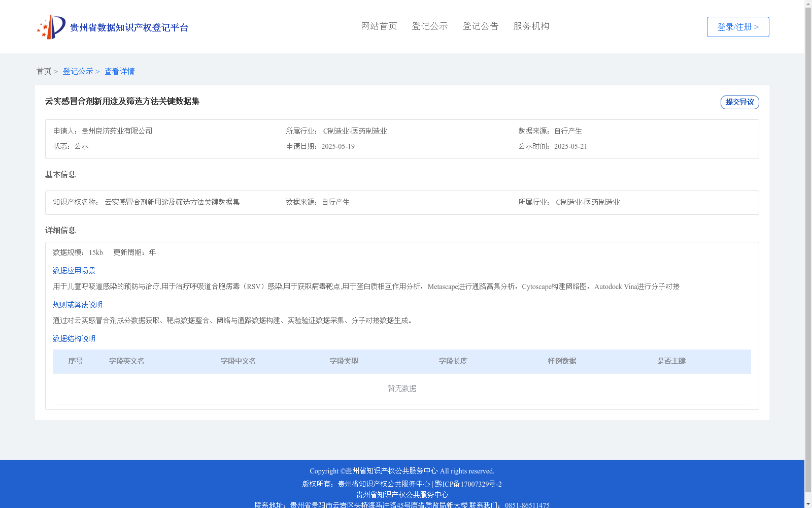This screenshot has width=812, height=508.
Task: Select 服务机构 in the top menu
Action: coord(531,26)
